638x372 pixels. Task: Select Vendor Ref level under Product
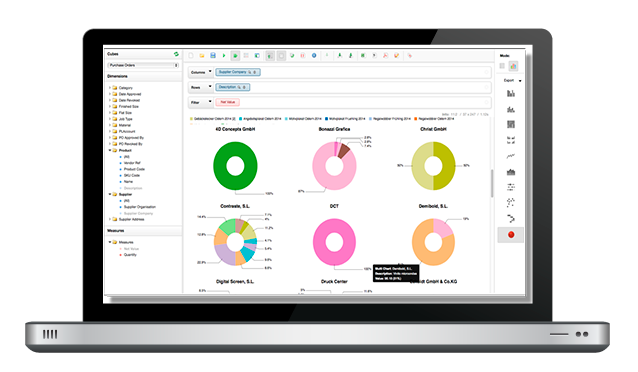click(x=132, y=163)
